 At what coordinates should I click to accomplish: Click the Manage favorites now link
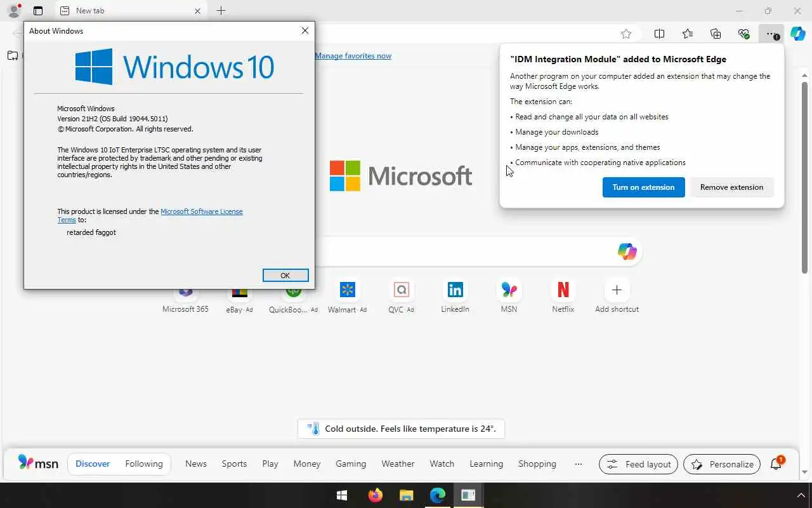pyautogui.click(x=353, y=56)
